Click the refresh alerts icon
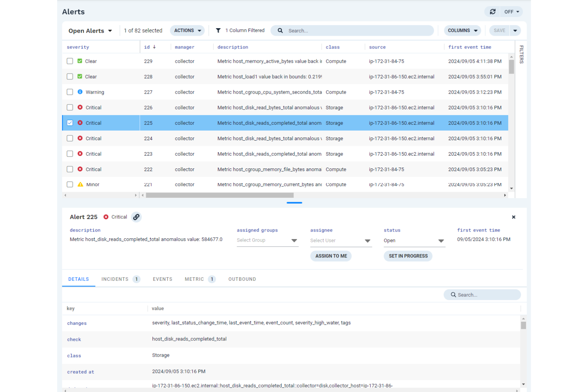Image resolution: width=588 pixels, height=392 pixels. point(492,12)
